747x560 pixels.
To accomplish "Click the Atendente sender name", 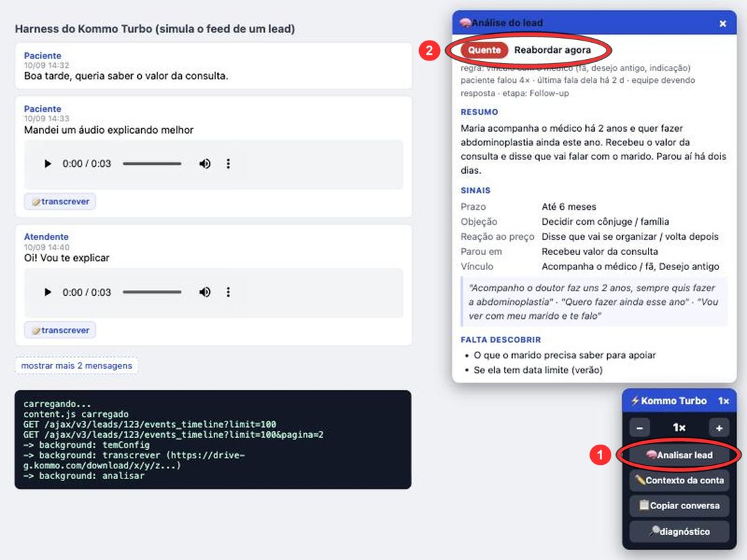I will 46,237.
